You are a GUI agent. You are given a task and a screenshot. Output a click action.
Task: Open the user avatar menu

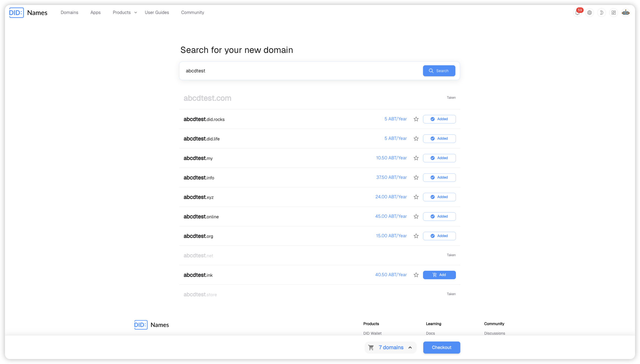coord(626,13)
